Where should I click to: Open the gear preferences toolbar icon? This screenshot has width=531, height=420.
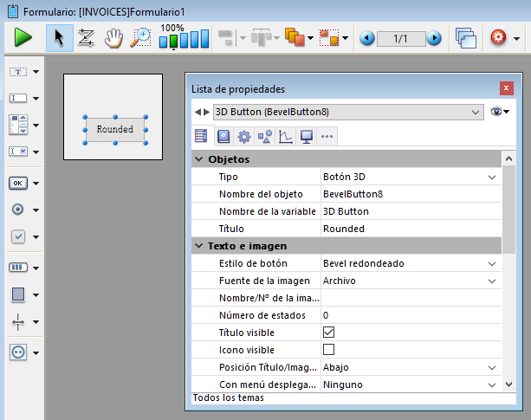(498, 38)
